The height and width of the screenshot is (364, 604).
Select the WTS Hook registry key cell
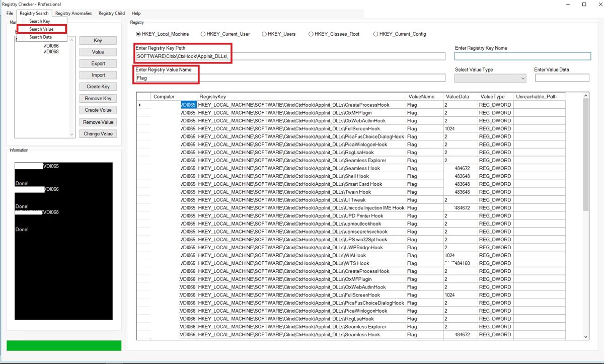tap(301, 263)
